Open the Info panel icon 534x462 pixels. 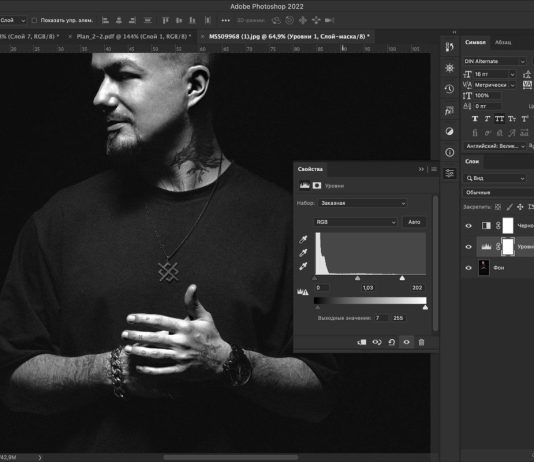coord(449,152)
